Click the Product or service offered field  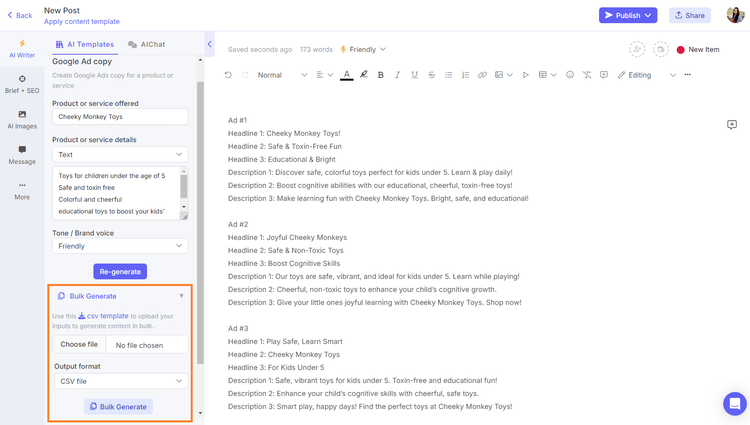point(120,117)
